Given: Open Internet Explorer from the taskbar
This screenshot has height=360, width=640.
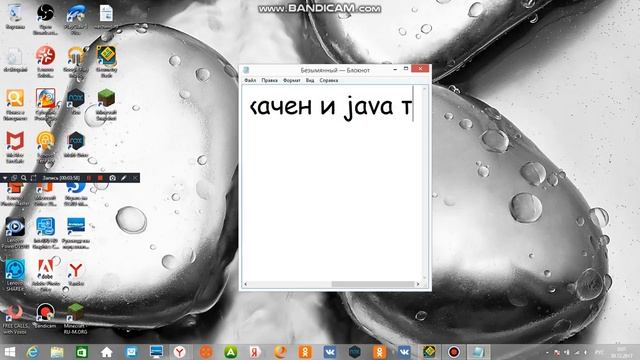Looking at the screenshot, I should click(33, 352).
